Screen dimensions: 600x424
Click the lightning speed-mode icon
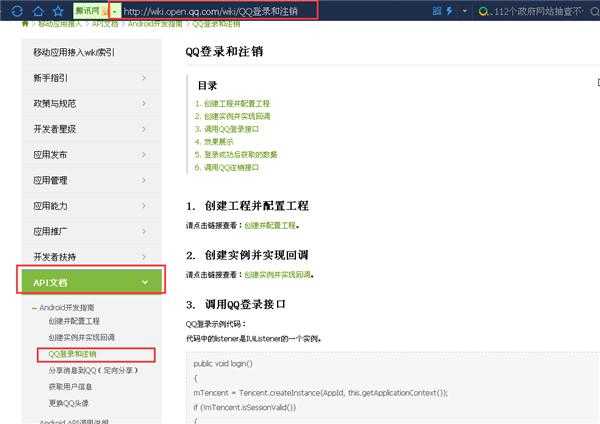[x=450, y=11]
